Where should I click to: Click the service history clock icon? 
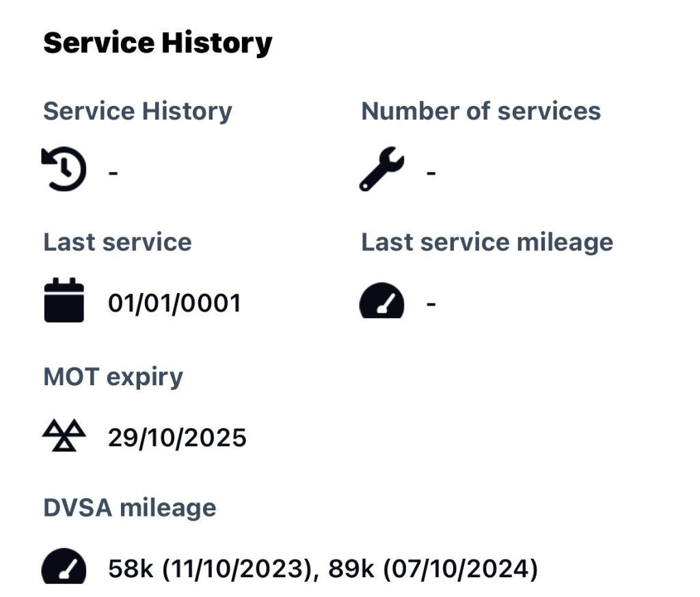pyautogui.click(x=64, y=169)
